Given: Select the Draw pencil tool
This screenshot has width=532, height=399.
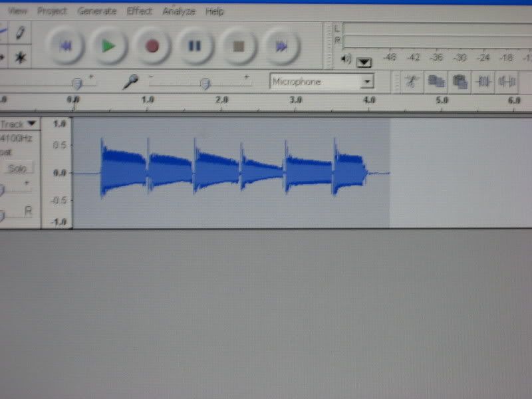Looking at the screenshot, I should (x=20, y=33).
